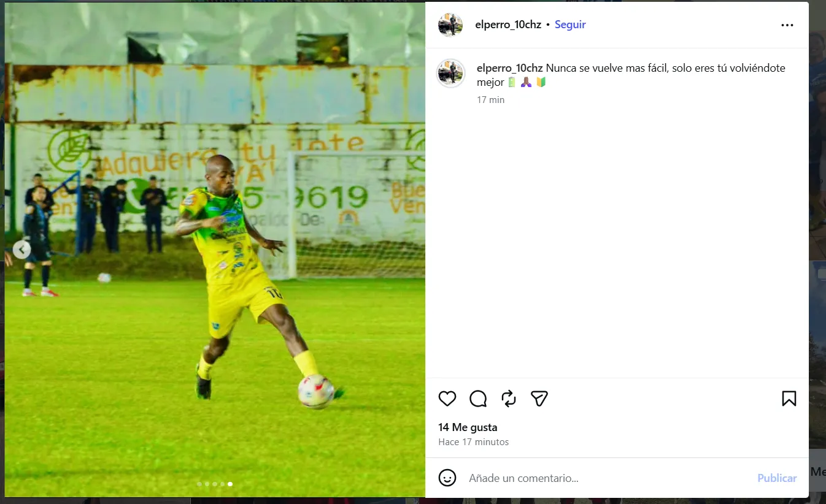Share the post via paper plane icon

539,399
